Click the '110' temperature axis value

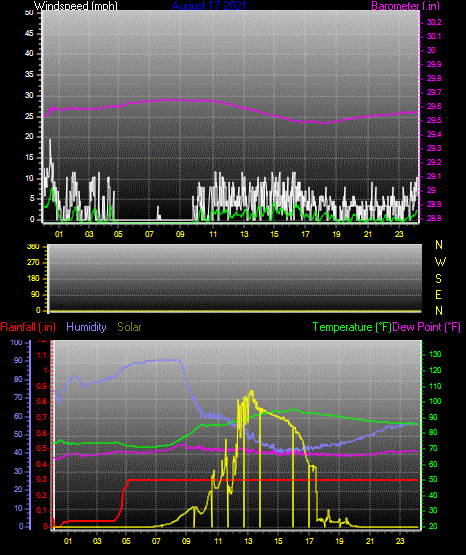(435, 386)
